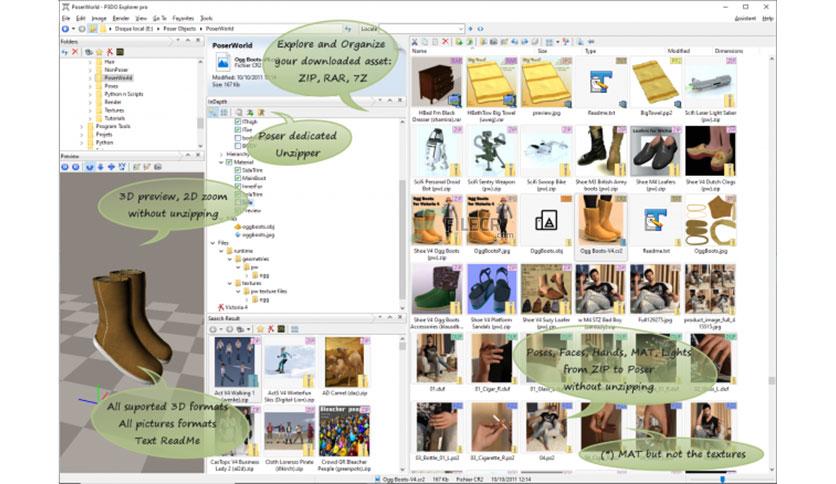The image size is (836, 484).
Task: Collapse the Files node in InDepth tree
Action: [213, 243]
